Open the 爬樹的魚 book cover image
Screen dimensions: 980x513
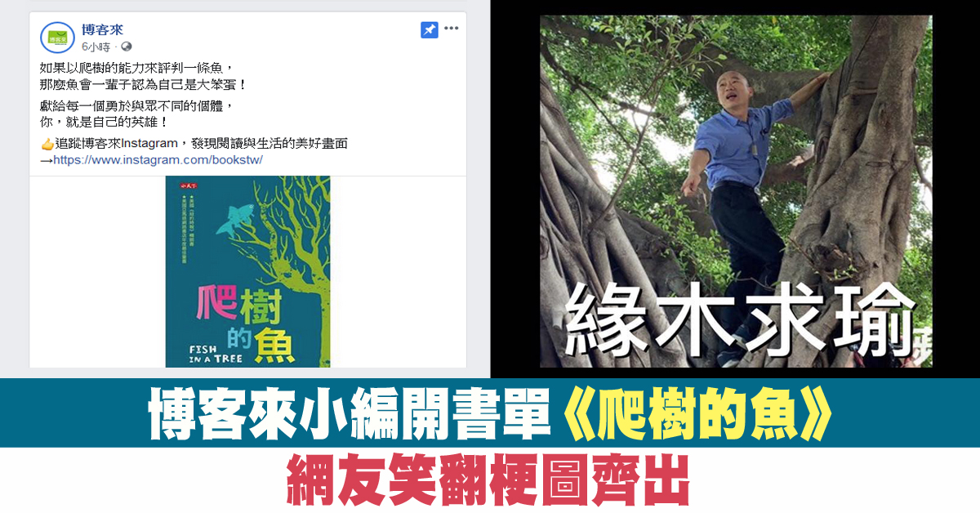tap(247, 271)
